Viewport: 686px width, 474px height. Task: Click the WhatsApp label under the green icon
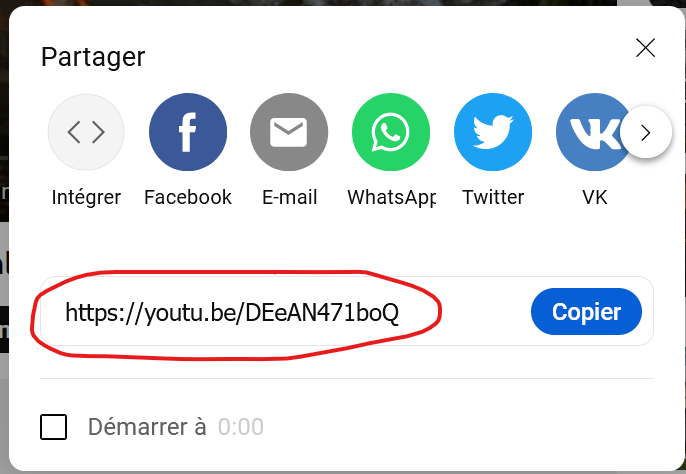tap(392, 197)
